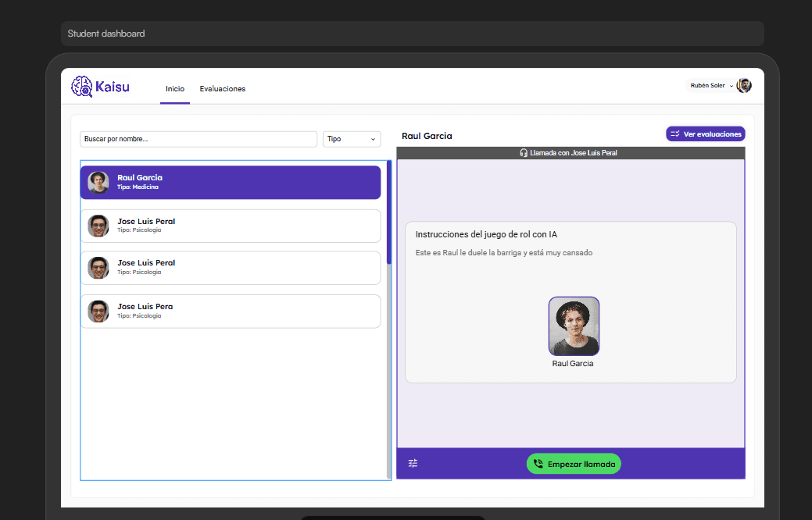Screen dimensions: 812x520
Task: Focus the Buscar por nombre search field
Action: tap(198, 139)
